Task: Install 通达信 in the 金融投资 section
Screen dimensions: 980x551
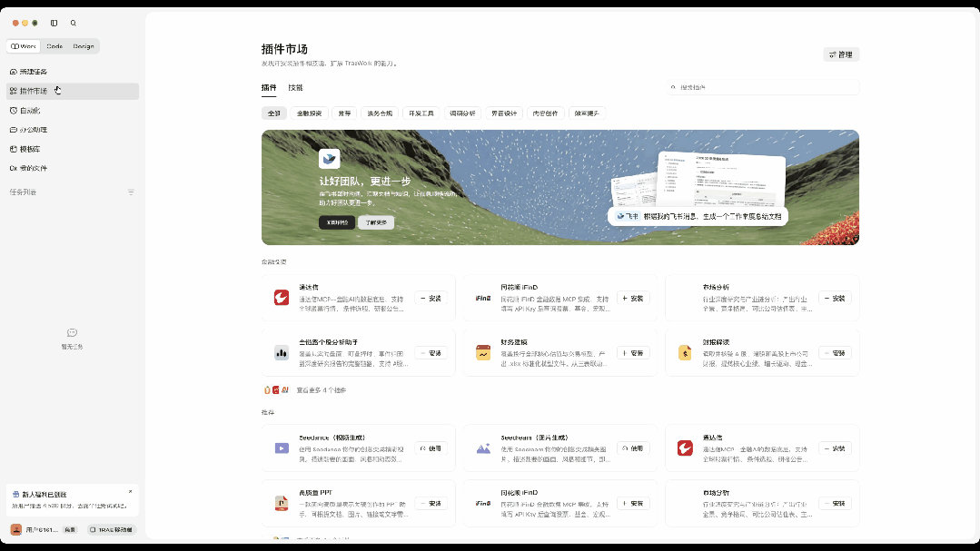Action: click(x=431, y=299)
